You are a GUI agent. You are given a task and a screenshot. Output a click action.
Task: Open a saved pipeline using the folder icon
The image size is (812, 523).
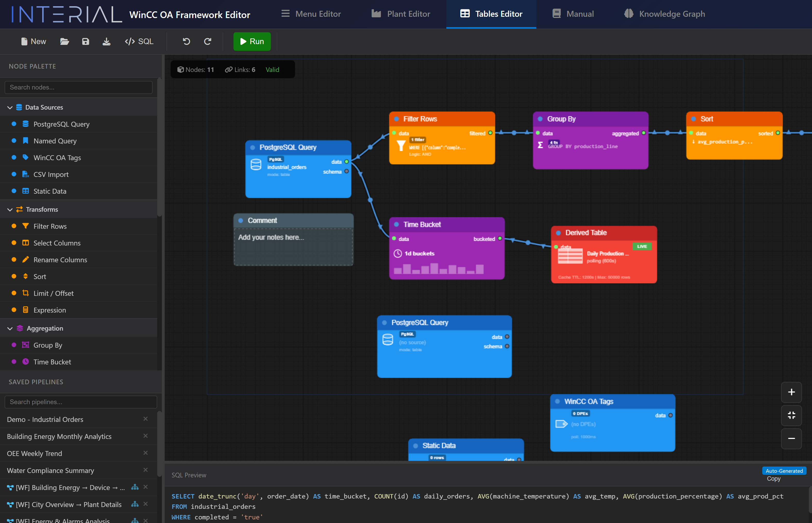[64, 41]
